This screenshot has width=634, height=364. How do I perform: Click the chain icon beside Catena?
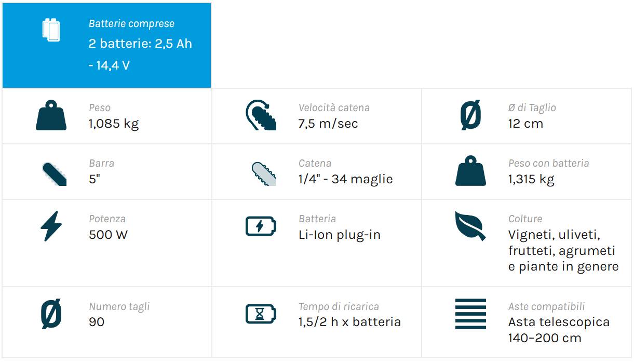[264, 173]
